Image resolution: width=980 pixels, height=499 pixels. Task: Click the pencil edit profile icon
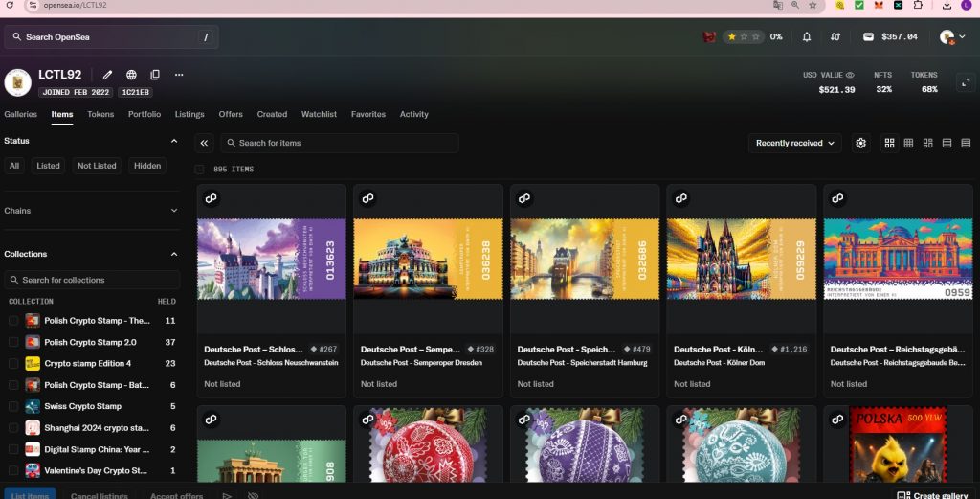(108, 75)
